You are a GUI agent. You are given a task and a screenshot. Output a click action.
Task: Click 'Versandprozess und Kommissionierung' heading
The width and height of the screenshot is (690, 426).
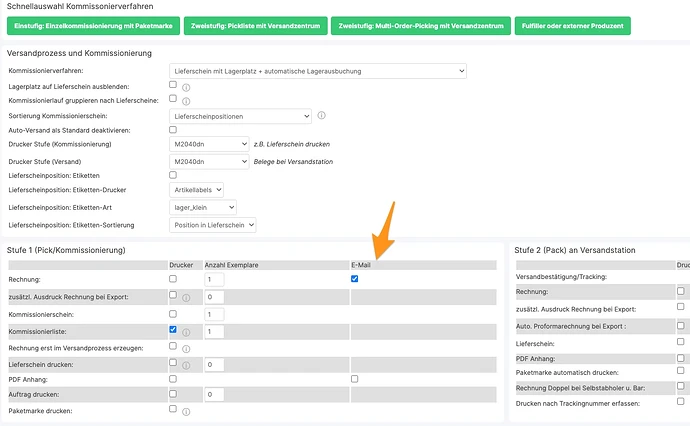[x=79, y=53]
